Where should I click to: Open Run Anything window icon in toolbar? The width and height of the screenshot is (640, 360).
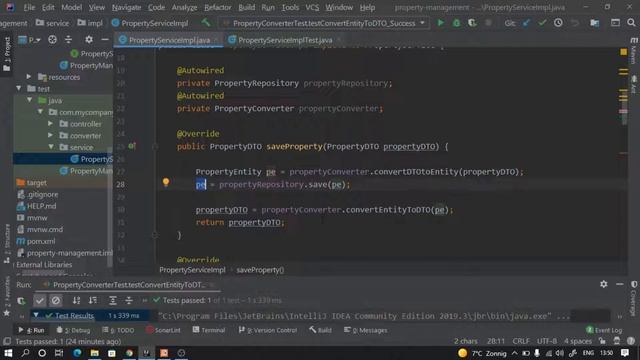point(615,23)
